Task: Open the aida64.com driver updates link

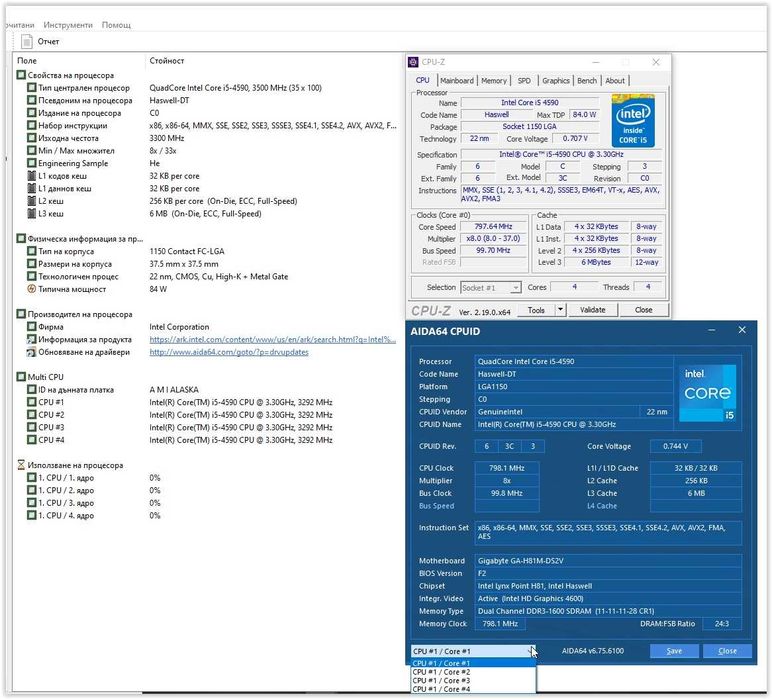Action: (x=229, y=352)
